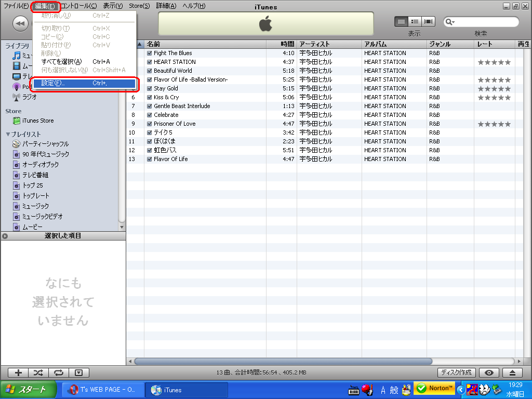The height and width of the screenshot is (399, 532).
Task: Click the horizontal scrollbar of song list
Action: point(283,362)
